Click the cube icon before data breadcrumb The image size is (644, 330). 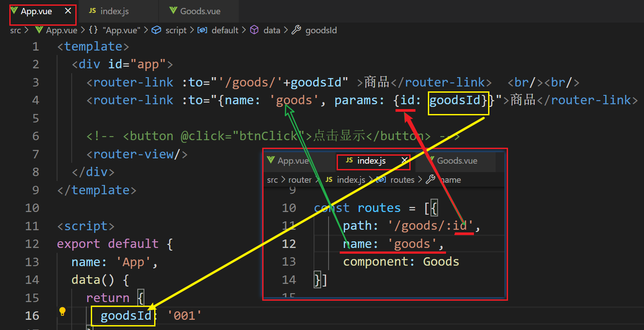coord(254,30)
